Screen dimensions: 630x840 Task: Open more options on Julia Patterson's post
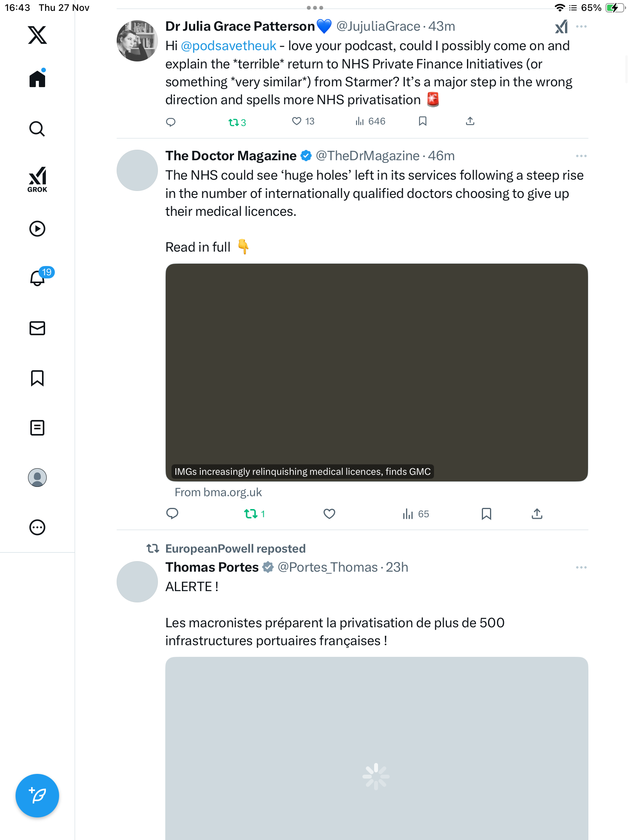coord(581,26)
